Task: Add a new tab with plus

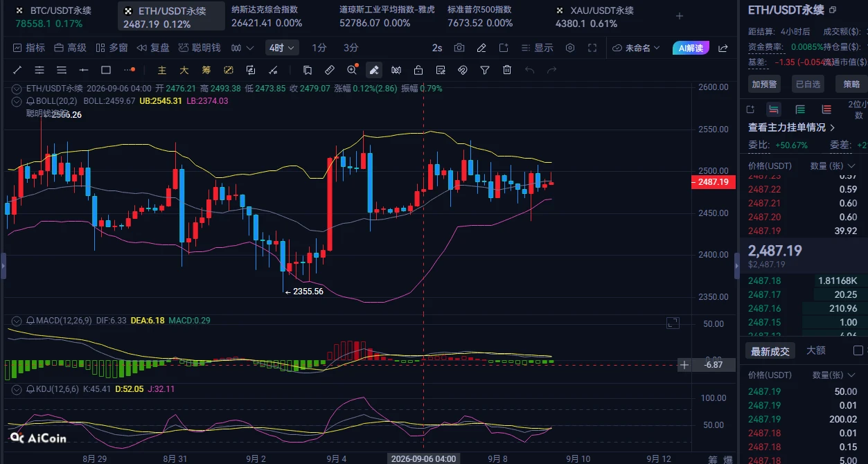Action: click(680, 16)
